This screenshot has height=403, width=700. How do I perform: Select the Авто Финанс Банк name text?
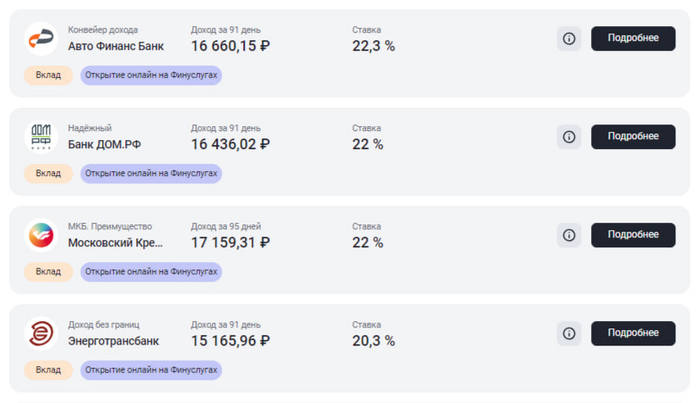[116, 46]
